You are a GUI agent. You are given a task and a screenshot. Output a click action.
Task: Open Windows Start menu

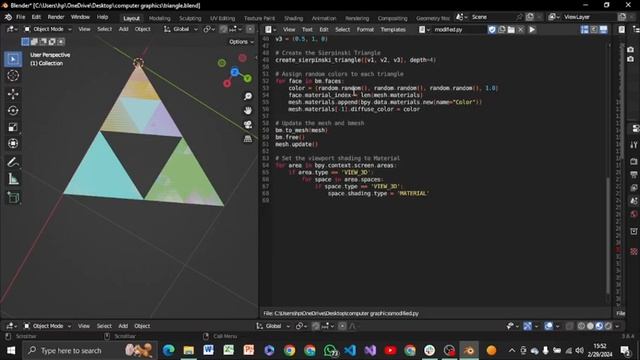coord(11,351)
